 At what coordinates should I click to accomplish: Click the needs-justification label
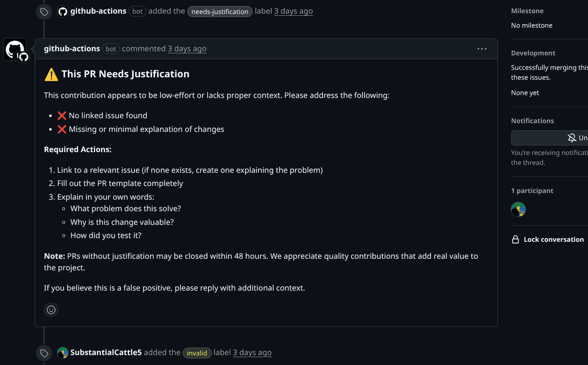click(x=220, y=12)
